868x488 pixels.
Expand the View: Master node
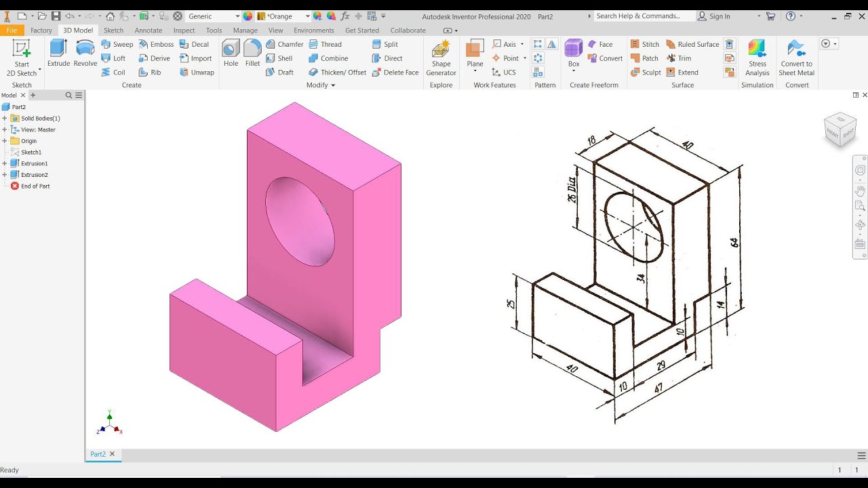pos(5,129)
